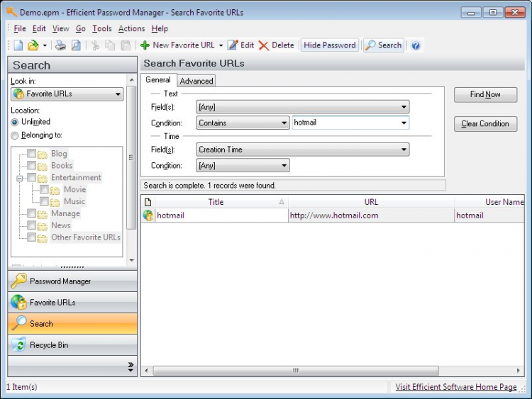
Task: Click the hotmail search text field
Action: tap(345, 123)
